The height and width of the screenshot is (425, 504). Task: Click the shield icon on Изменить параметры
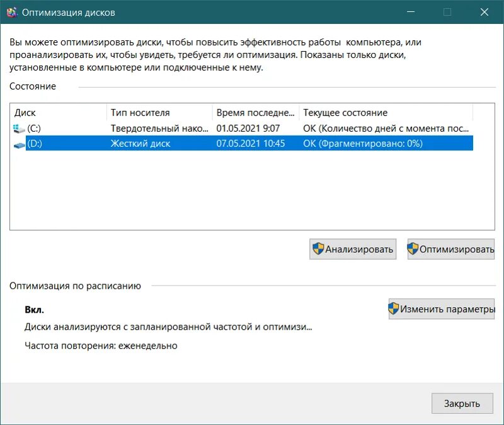click(393, 308)
